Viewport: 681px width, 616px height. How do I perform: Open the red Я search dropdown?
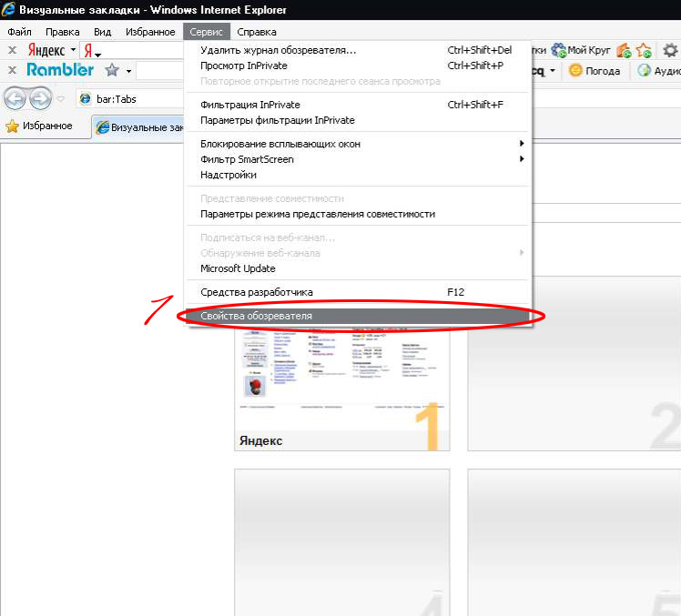[93, 51]
